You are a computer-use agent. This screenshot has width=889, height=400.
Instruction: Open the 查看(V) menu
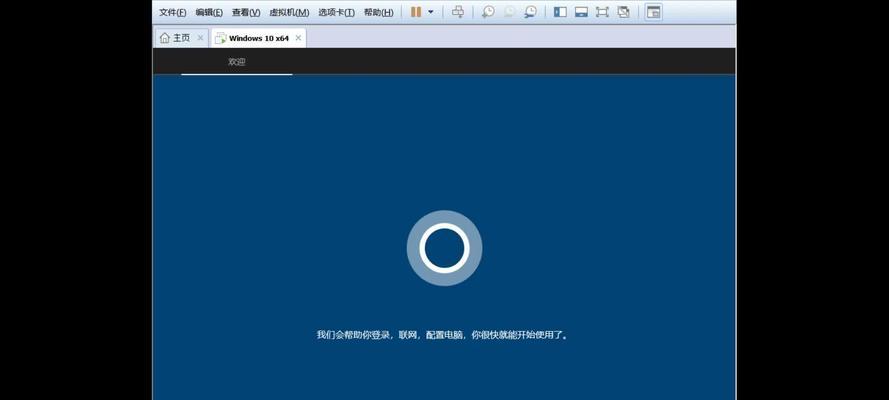coord(245,12)
